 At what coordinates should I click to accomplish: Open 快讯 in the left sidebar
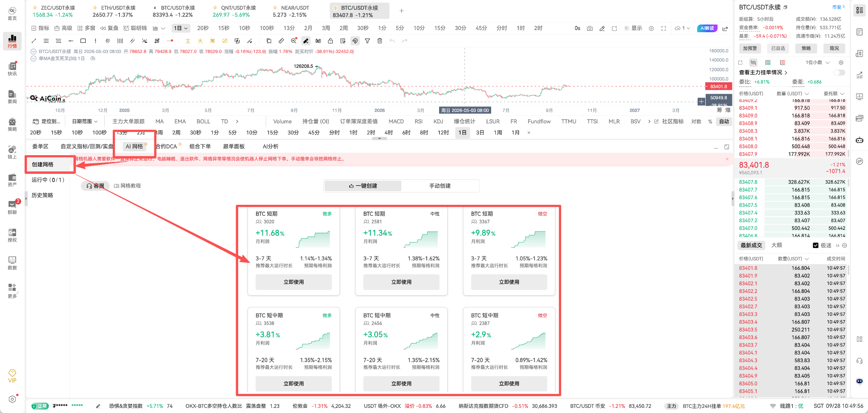pyautogui.click(x=12, y=69)
